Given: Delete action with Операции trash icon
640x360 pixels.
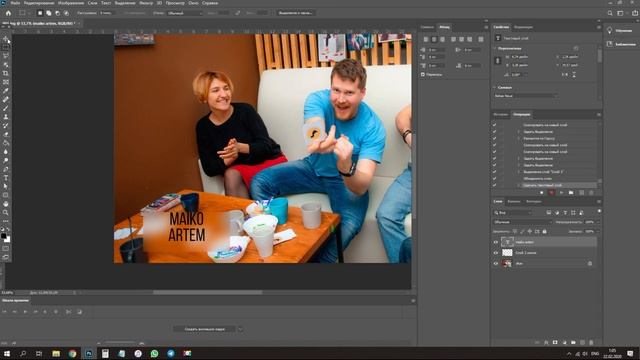Looking at the screenshot, I should 591,193.
